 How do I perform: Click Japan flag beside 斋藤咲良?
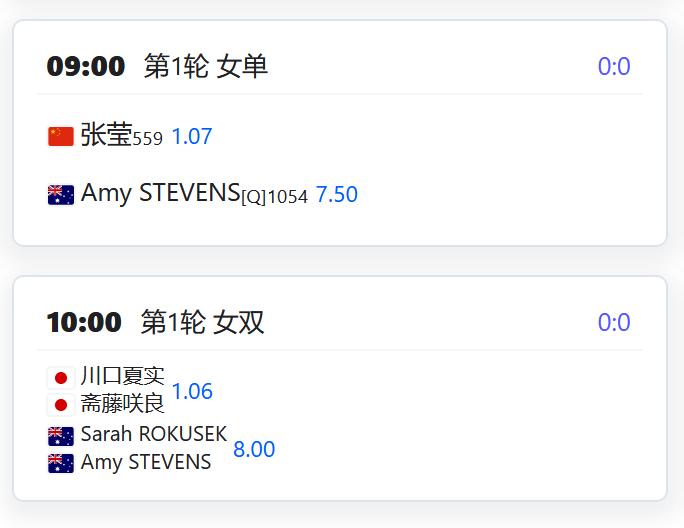[61, 405]
